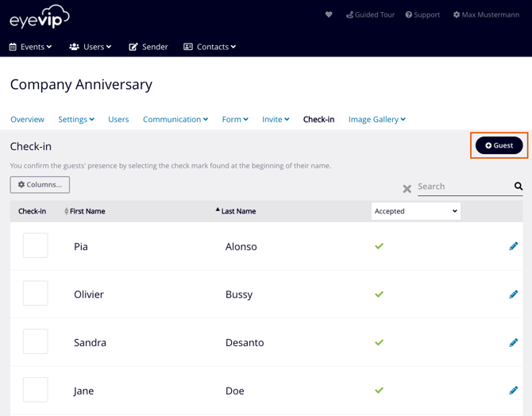Edit Jane Doe via pencil icon
This screenshot has width=532, height=416.
(x=513, y=391)
